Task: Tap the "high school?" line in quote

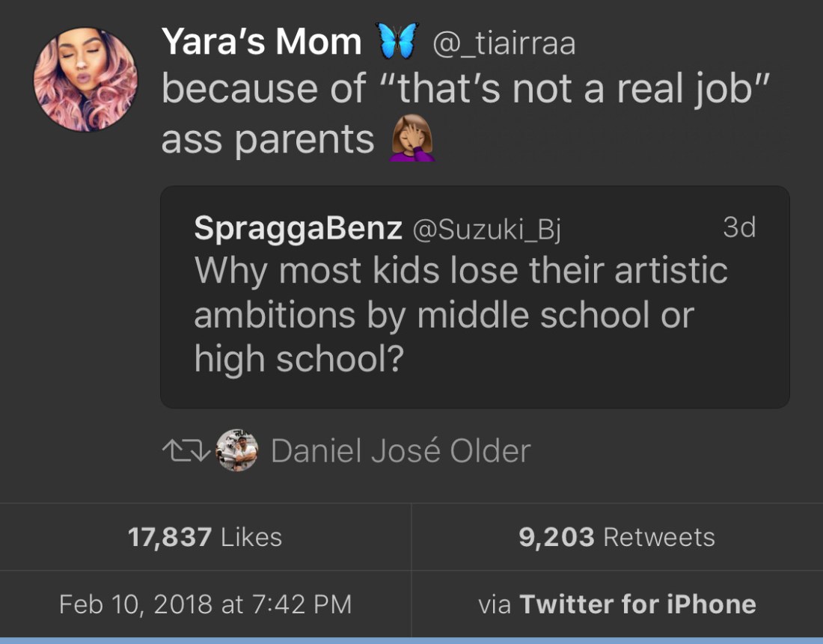Action: point(299,360)
